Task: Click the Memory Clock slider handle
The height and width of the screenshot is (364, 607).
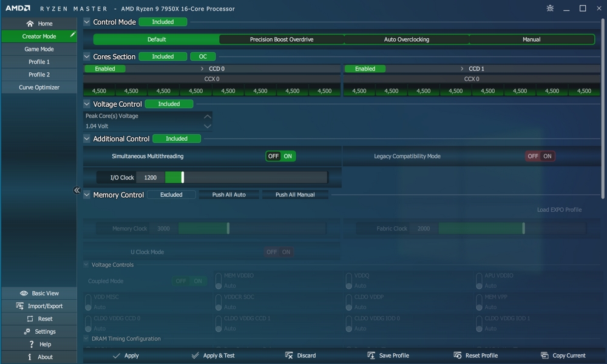Action: pyautogui.click(x=228, y=229)
